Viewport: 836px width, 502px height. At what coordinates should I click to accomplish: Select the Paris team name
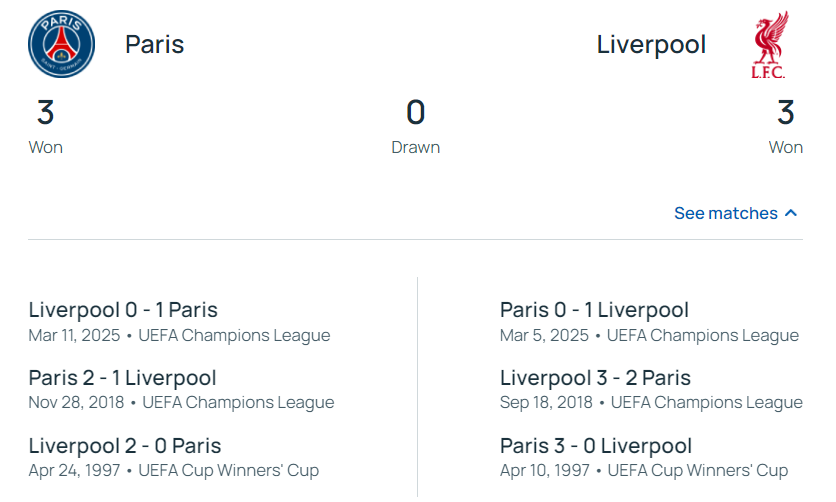pos(154,45)
